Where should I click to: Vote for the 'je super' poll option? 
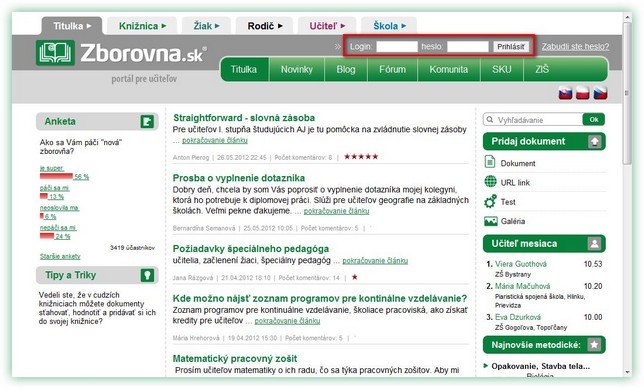52,168
